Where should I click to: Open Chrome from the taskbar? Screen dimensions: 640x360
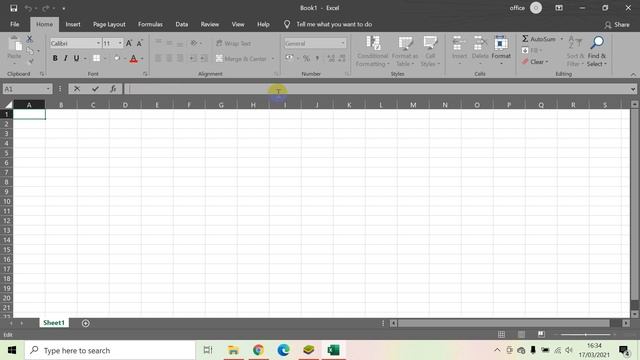[x=258, y=350]
